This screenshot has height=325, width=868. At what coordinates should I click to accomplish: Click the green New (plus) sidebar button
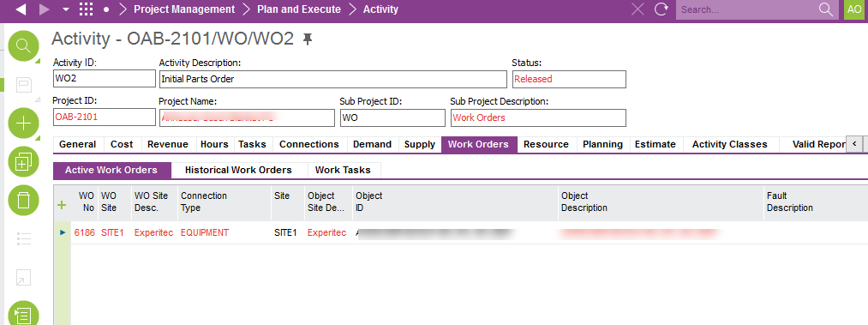pyautogui.click(x=24, y=123)
